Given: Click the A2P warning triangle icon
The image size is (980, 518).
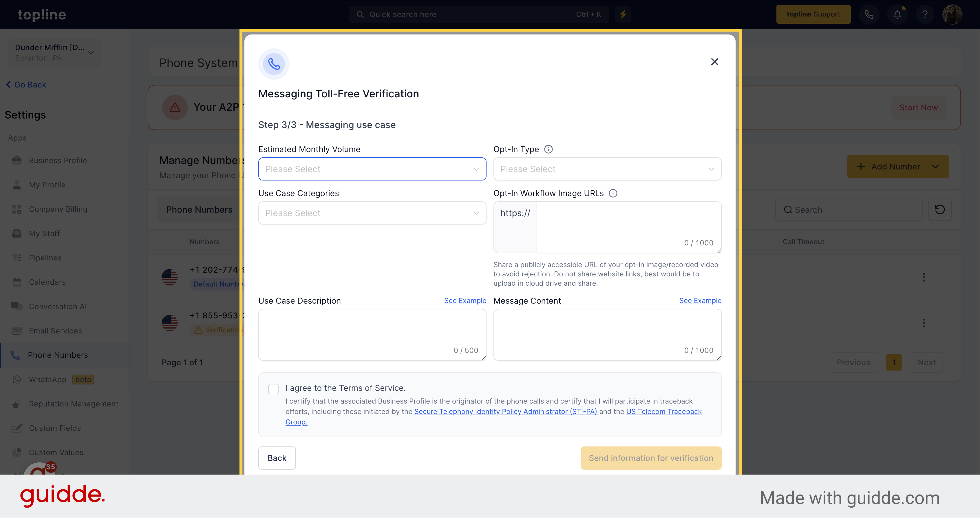Looking at the screenshot, I should (x=175, y=108).
